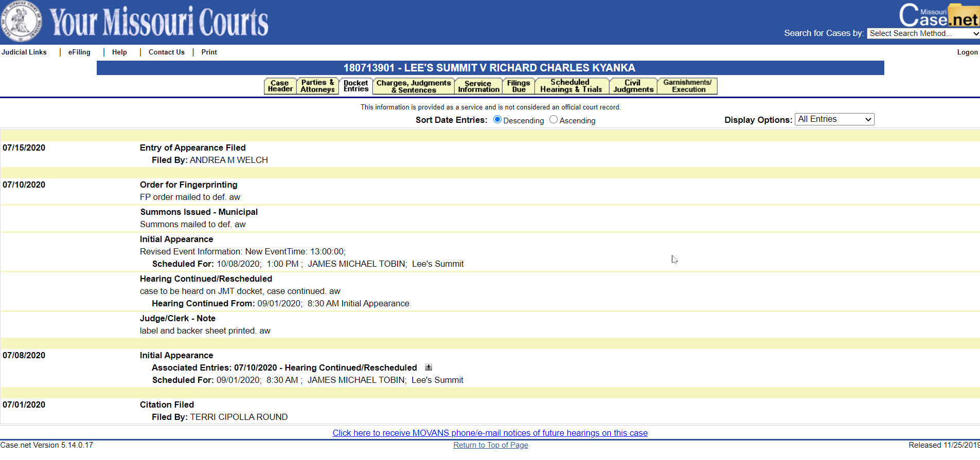Open Charges, Judgments & Sentences tab
The height and width of the screenshot is (460, 980).
[x=414, y=86]
